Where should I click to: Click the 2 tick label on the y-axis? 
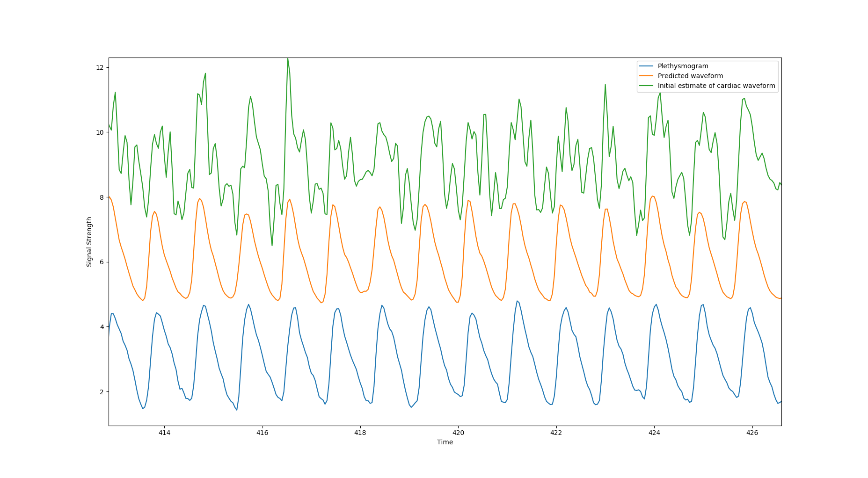click(x=102, y=392)
